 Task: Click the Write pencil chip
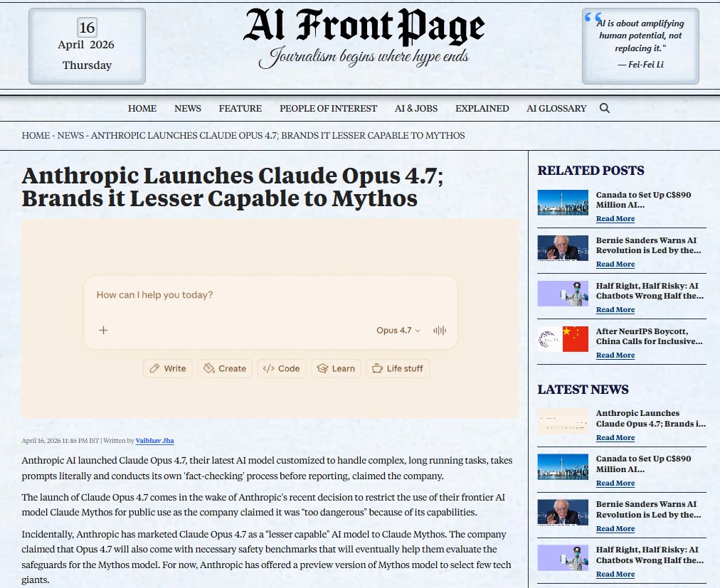pos(168,368)
